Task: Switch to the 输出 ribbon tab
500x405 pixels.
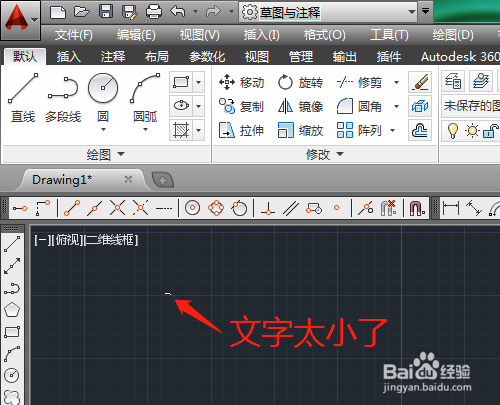Action: (345, 57)
